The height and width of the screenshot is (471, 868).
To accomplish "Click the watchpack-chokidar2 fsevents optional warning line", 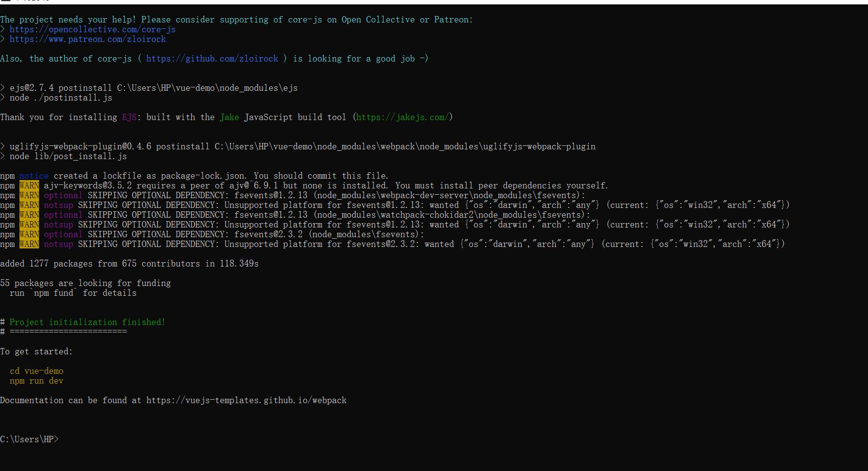I will [295, 215].
